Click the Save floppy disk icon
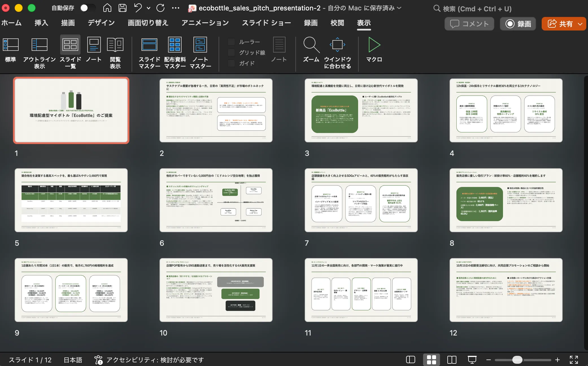This screenshot has width=588, height=366. coord(122,8)
